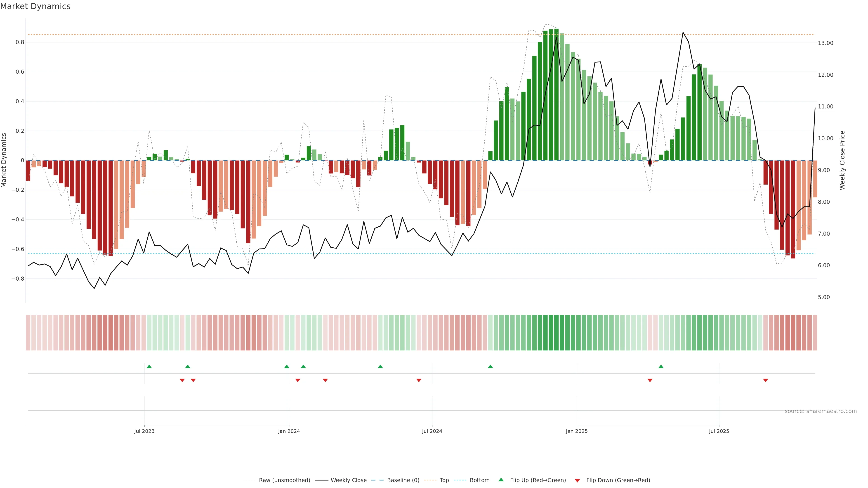Screen dimensions: 868x488
Task: Click the Market Dynamics chart title
Action: click(35, 6)
